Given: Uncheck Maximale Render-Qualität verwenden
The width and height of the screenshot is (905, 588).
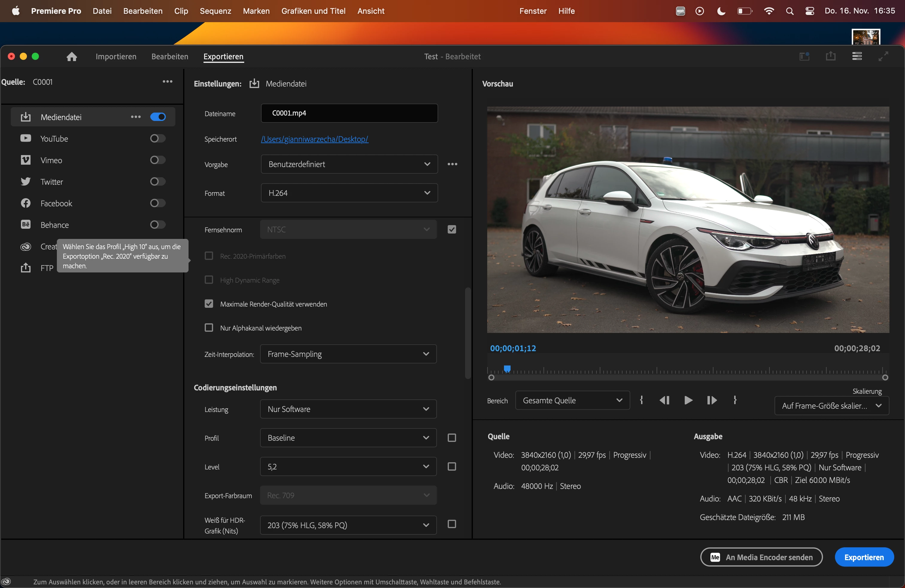Looking at the screenshot, I should (x=209, y=304).
